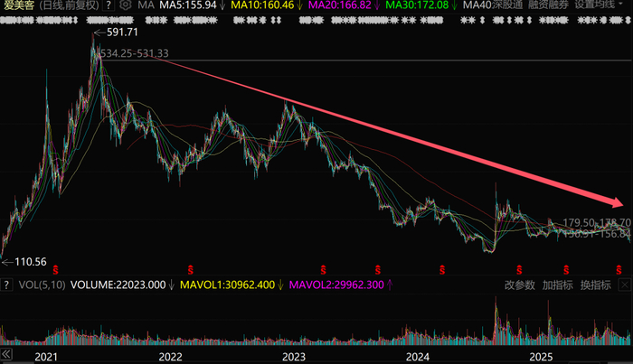The image size is (633, 364).
Task: Click 改参数 to edit indicator parameters
Action: (x=520, y=285)
